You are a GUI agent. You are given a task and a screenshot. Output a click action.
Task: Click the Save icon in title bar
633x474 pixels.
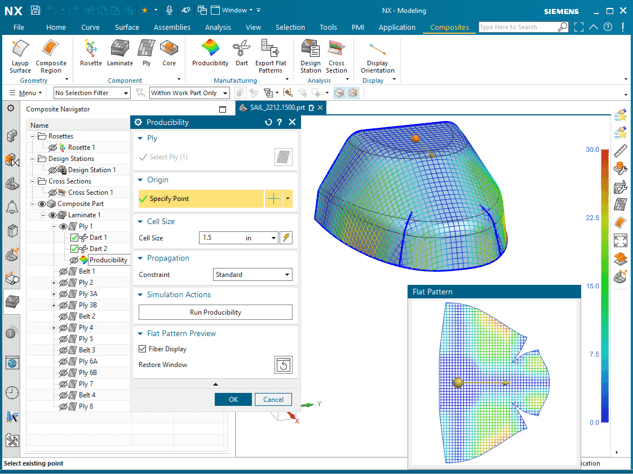point(36,10)
